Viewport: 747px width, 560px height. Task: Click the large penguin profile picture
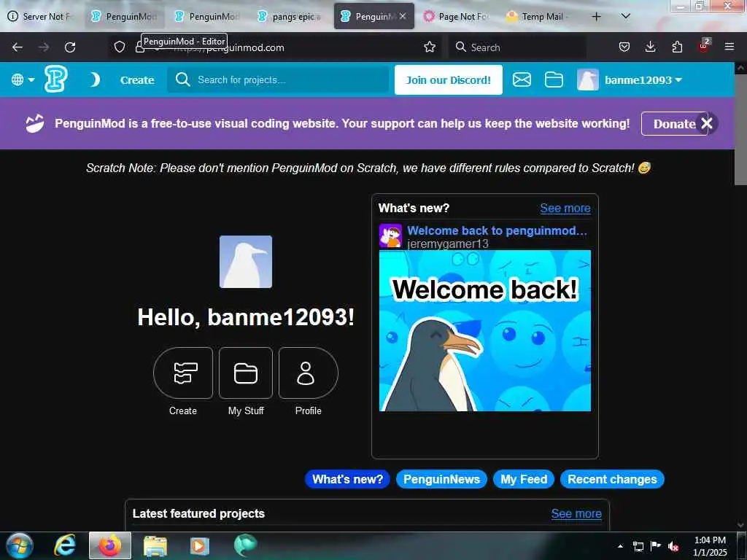[x=246, y=262]
